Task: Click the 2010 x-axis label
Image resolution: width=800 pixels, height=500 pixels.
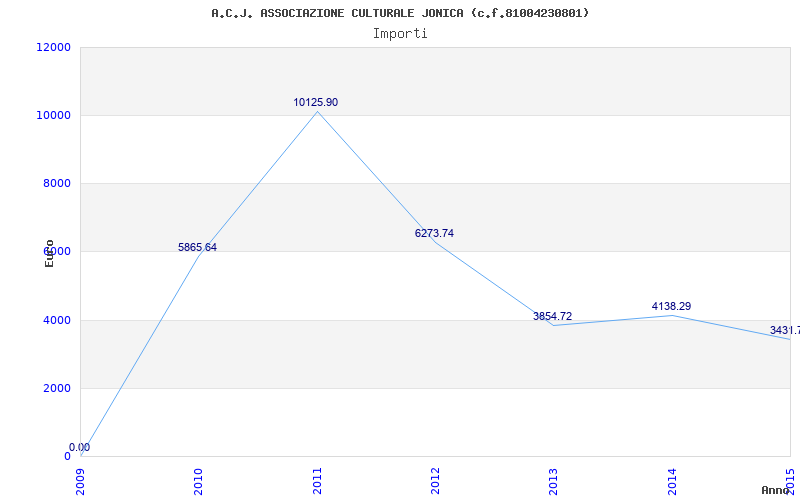Action: coord(199,482)
